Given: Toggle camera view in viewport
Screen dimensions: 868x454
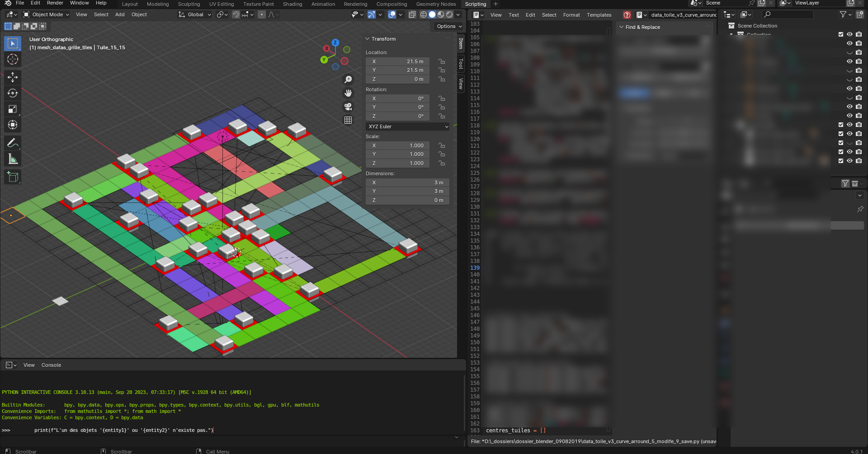Looking at the screenshot, I should coord(348,107).
